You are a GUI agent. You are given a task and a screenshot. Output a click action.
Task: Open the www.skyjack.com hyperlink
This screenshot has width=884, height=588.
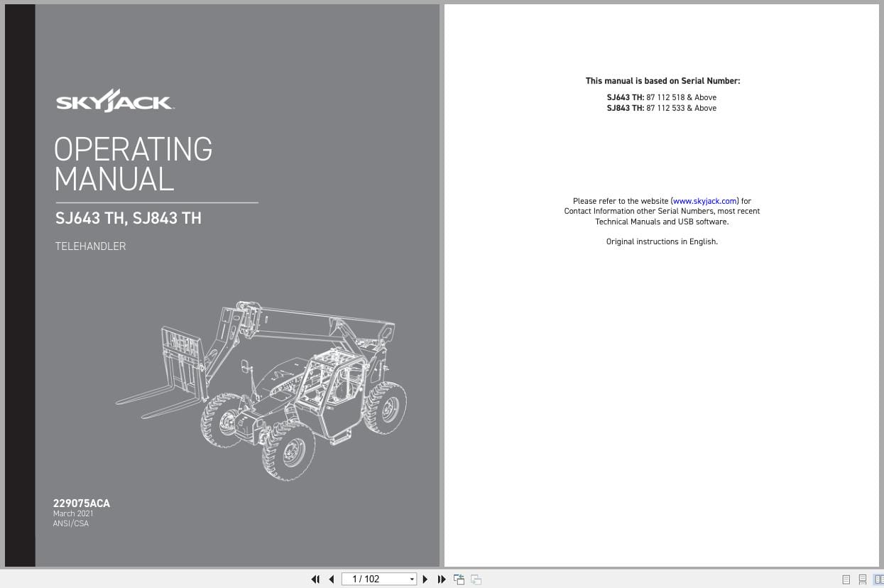[704, 201]
